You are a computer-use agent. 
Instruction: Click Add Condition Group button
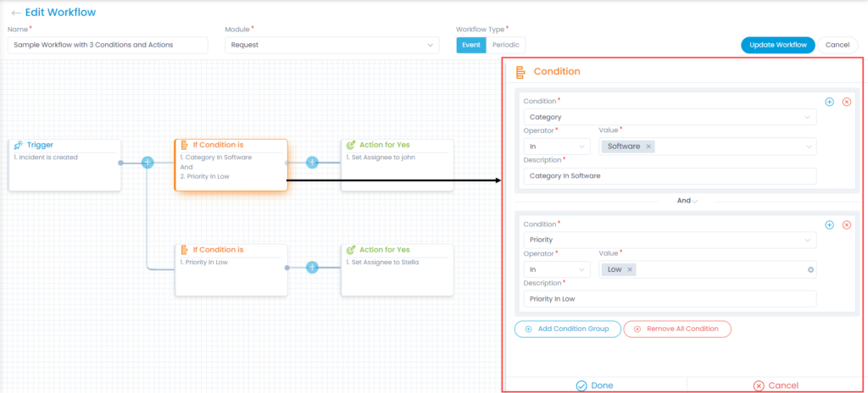pos(567,329)
